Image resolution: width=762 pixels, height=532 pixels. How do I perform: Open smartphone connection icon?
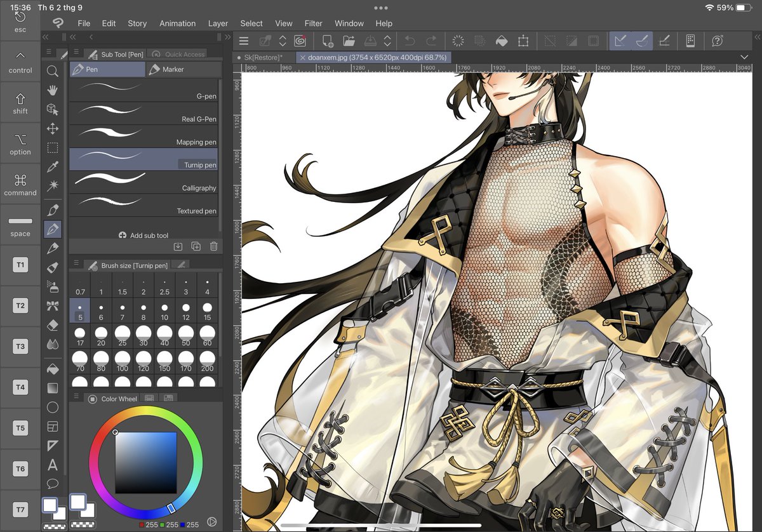690,41
